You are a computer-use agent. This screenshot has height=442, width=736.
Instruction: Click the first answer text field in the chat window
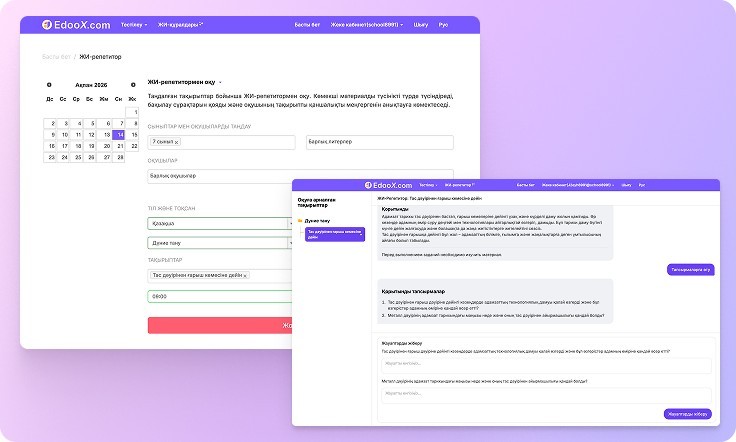coord(546,366)
